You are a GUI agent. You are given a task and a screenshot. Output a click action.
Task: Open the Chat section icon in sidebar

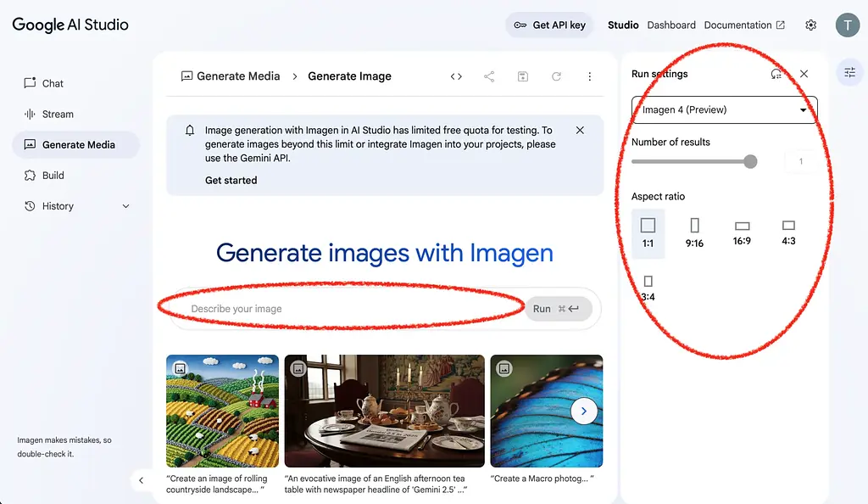click(x=31, y=83)
